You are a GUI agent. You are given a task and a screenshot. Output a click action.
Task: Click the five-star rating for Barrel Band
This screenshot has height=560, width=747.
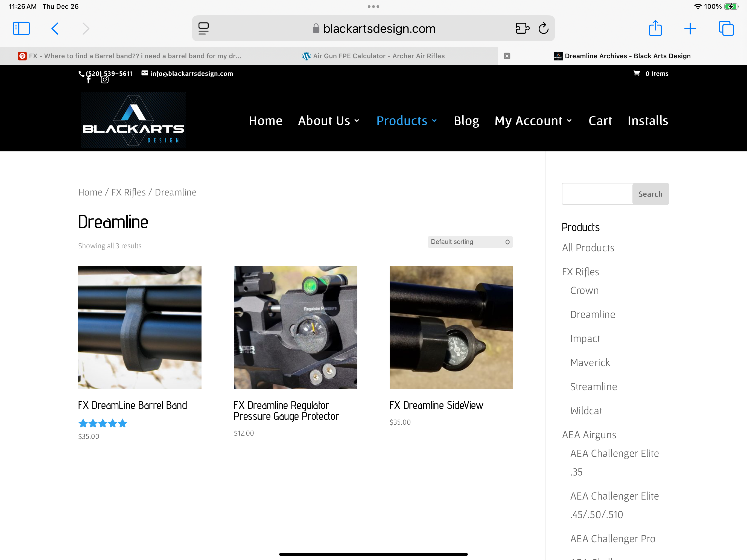click(x=103, y=423)
